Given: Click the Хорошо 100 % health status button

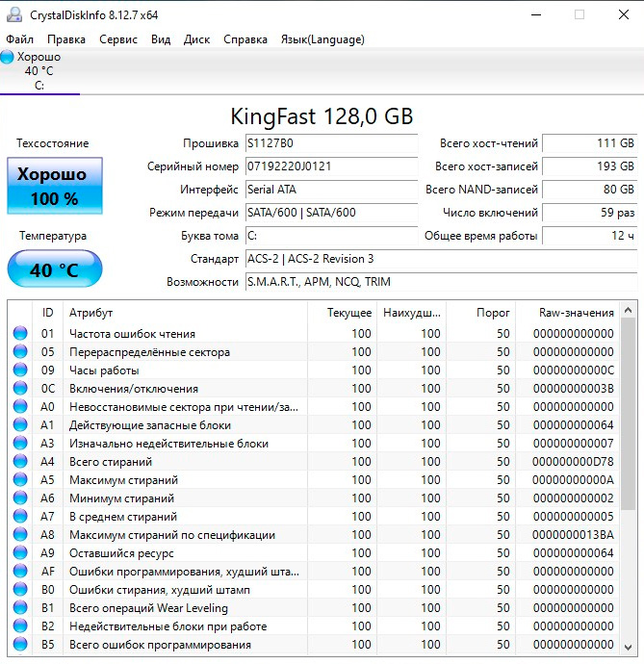Looking at the screenshot, I should (54, 187).
